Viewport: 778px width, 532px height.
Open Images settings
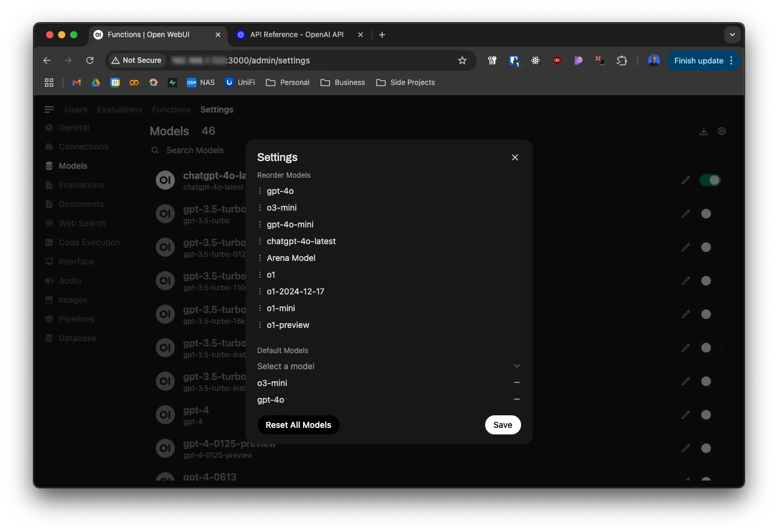66,300
